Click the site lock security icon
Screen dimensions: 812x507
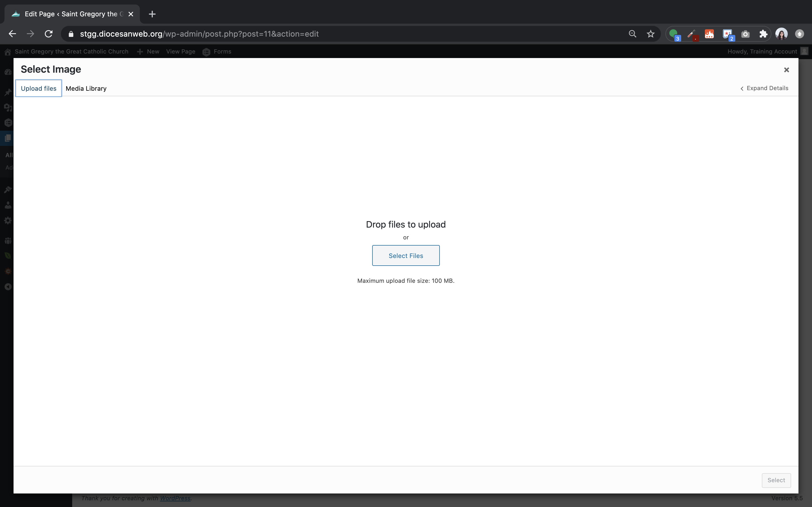[x=71, y=34]
